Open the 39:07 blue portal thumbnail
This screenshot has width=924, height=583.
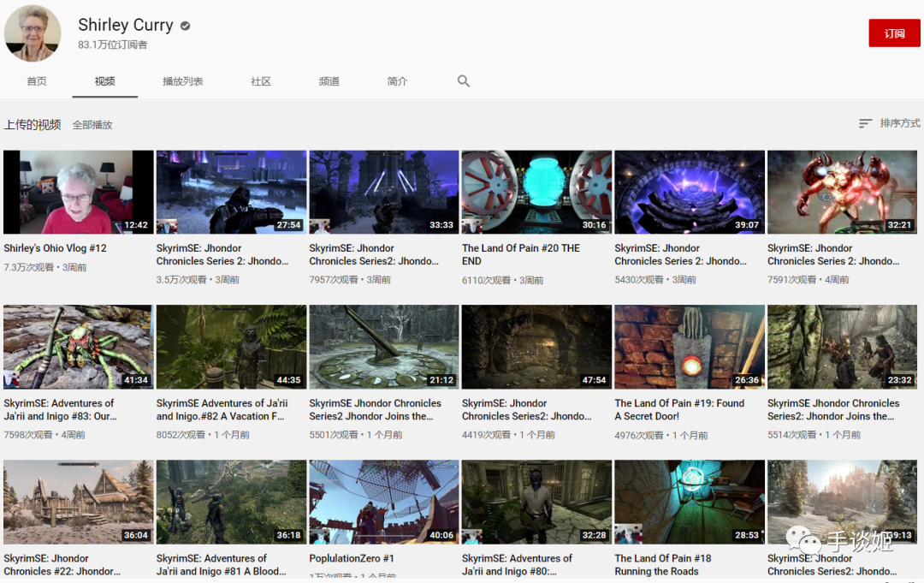pyautogui.click(x=690, y=192)
